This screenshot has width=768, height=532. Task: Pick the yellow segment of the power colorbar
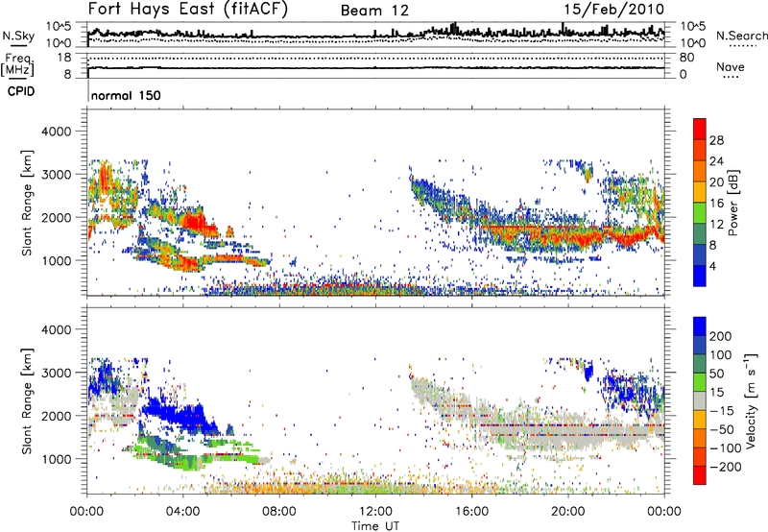click(x=700, y=192)
